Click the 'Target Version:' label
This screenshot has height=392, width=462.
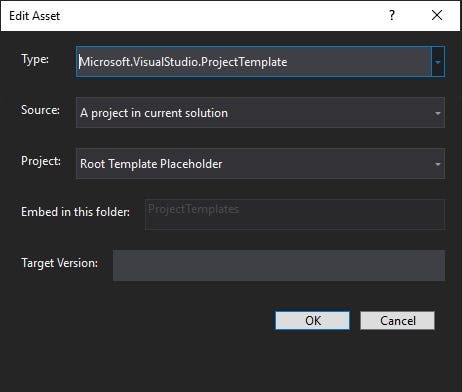59,263
